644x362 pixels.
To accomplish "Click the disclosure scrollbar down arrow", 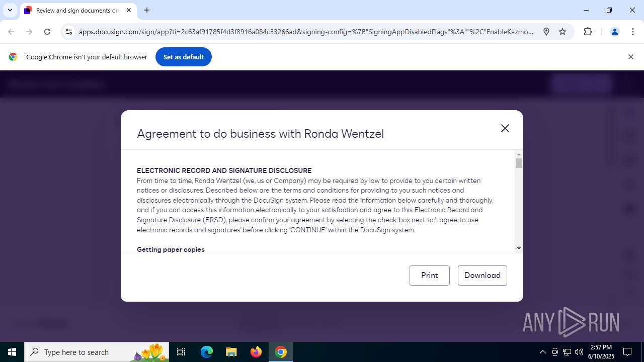I will (519, 248).
